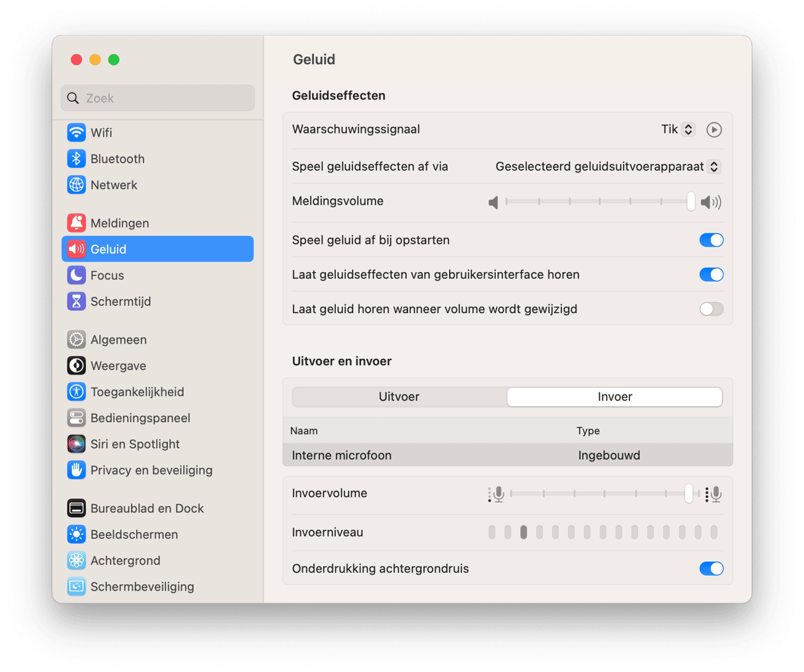Image resolution: width=804 pixels, height=672 pixels.
Task: Click the Geluid speaker icon in sidebar
Action: [x=77, y=249]
